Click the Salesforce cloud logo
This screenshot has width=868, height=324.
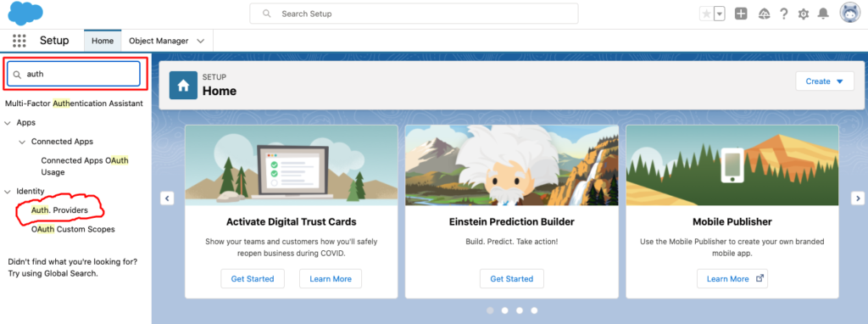click(x=25, y=14)
